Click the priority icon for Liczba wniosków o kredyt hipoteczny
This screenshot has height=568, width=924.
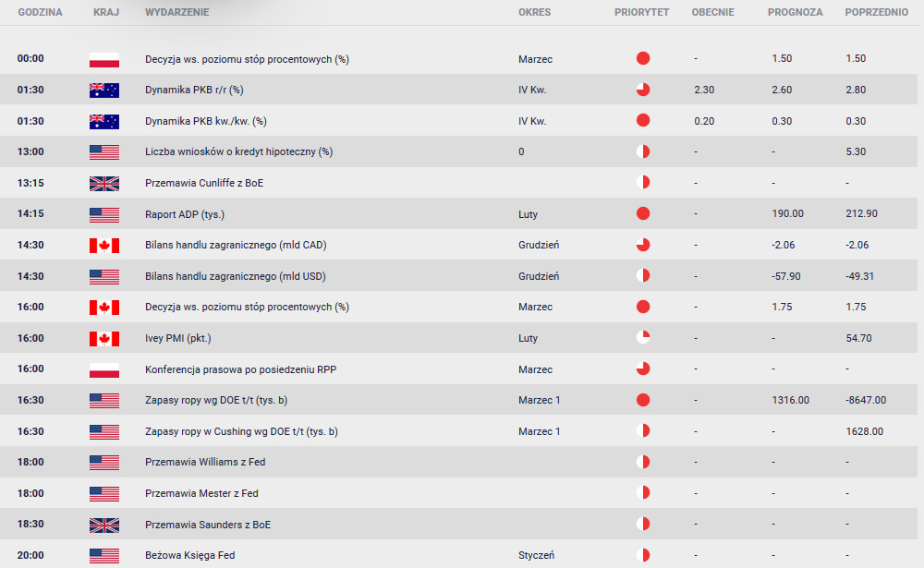tap(643, 151)
